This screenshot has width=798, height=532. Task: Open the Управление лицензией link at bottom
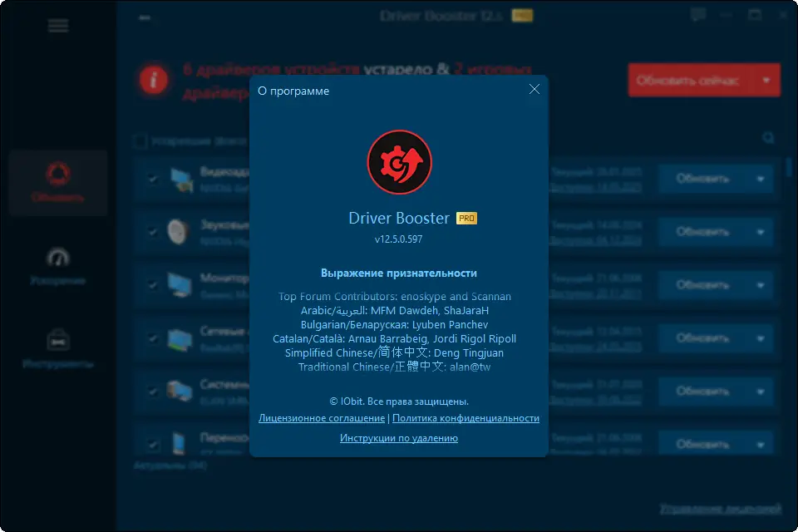click(x=721, y=509)
